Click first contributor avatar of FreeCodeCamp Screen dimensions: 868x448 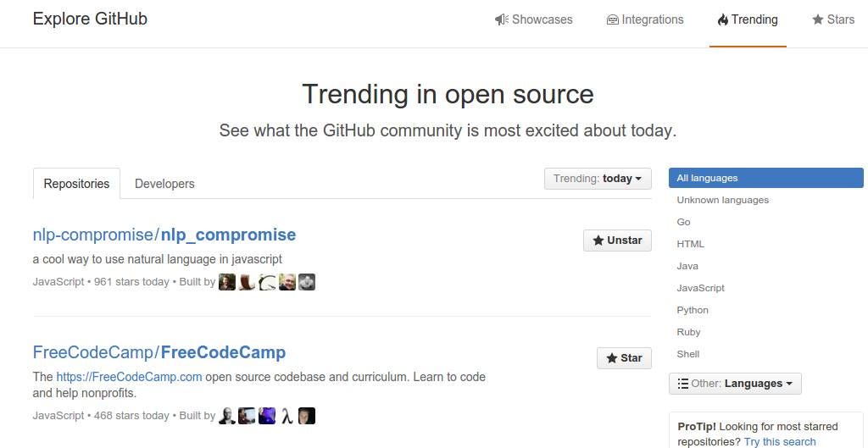coord(227,416)
